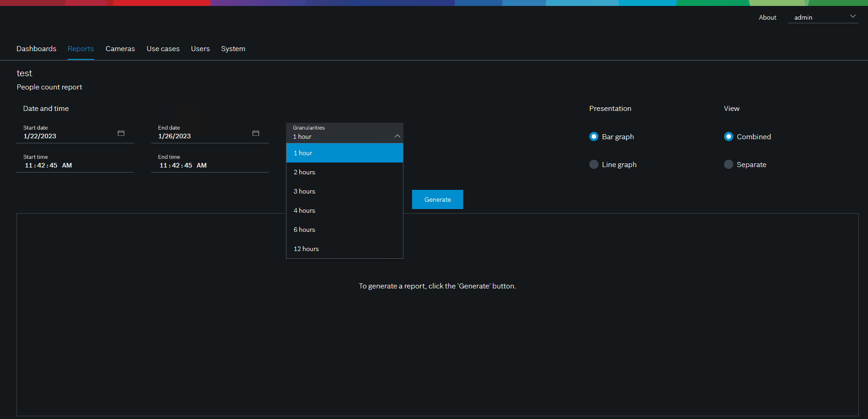This screenshot has height=419, width=868.
Task: Choose the Separate view radio button
Action: tap(729, 164)
